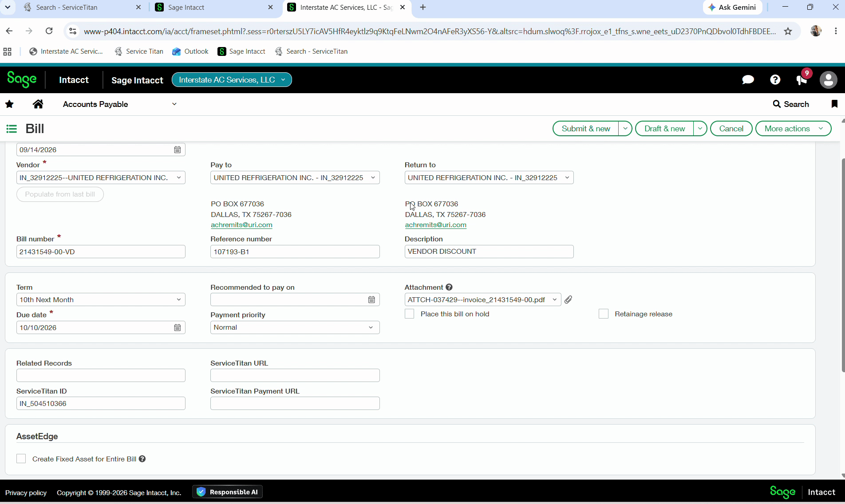This screenshot has height=504, width=845.
Task: Click in the Bill number field
Action: (x=101, y=252)
